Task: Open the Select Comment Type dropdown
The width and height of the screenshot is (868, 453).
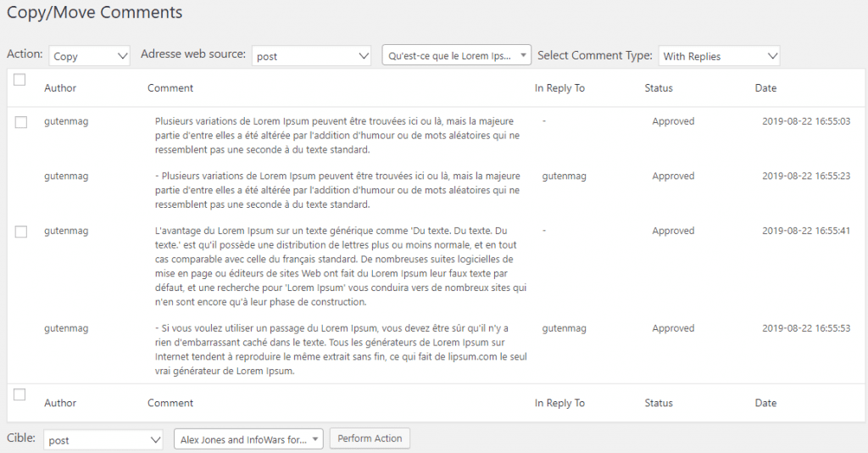Action: pos(719,56)
